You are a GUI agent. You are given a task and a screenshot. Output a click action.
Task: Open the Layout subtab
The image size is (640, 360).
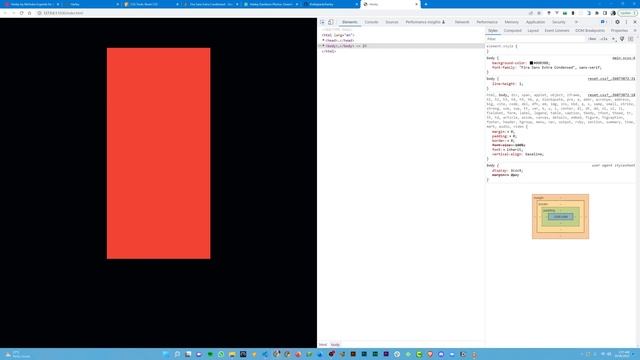tap(533, 31)
